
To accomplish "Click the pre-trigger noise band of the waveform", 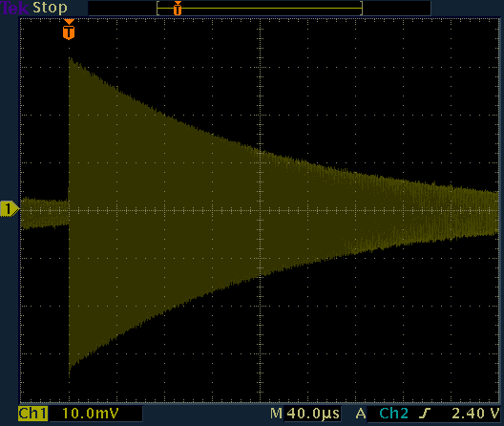I will point(44,213).
